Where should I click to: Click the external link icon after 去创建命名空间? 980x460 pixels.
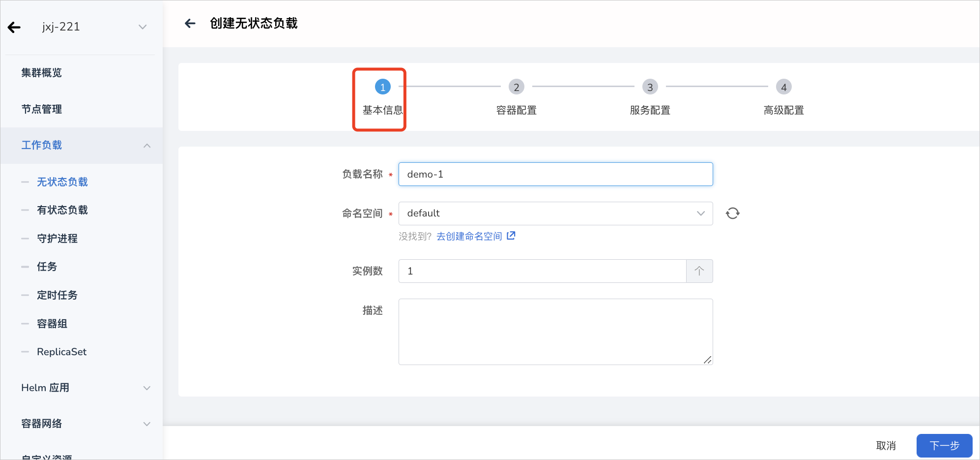[x=511, y=236]
